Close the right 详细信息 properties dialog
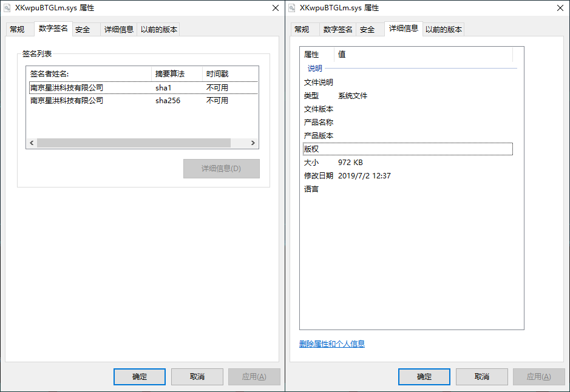 [x=560, y=8]
